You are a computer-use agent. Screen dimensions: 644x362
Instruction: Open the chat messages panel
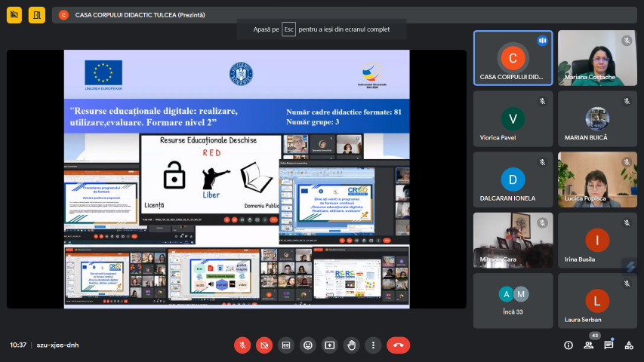609,345
